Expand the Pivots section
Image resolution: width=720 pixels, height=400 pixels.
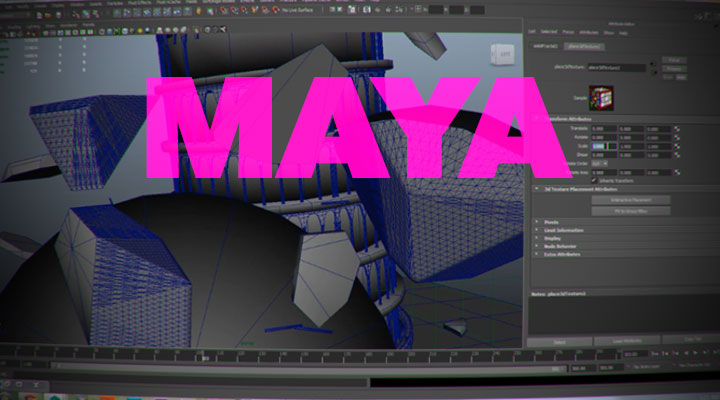click(x=536, y=222)
